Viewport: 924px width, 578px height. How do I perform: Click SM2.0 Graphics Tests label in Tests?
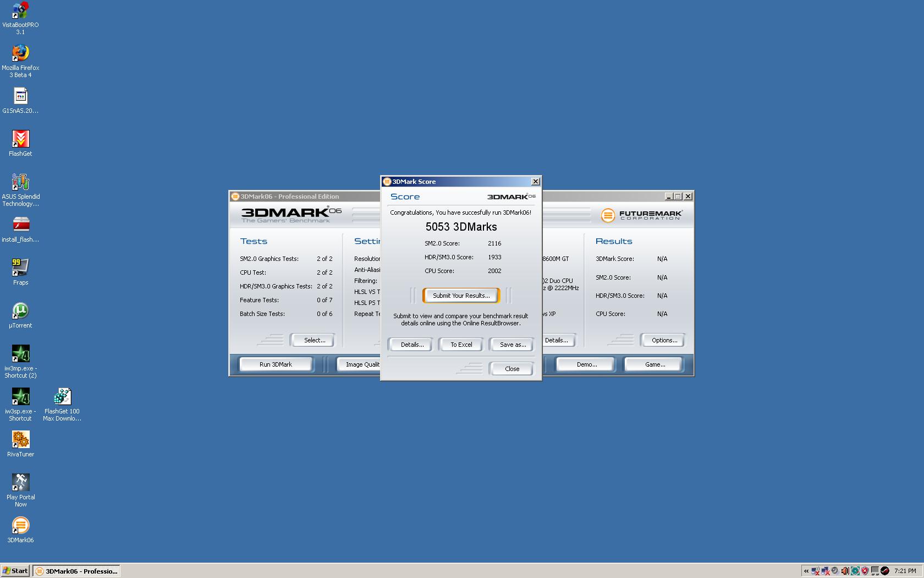[x=269, y=259]
